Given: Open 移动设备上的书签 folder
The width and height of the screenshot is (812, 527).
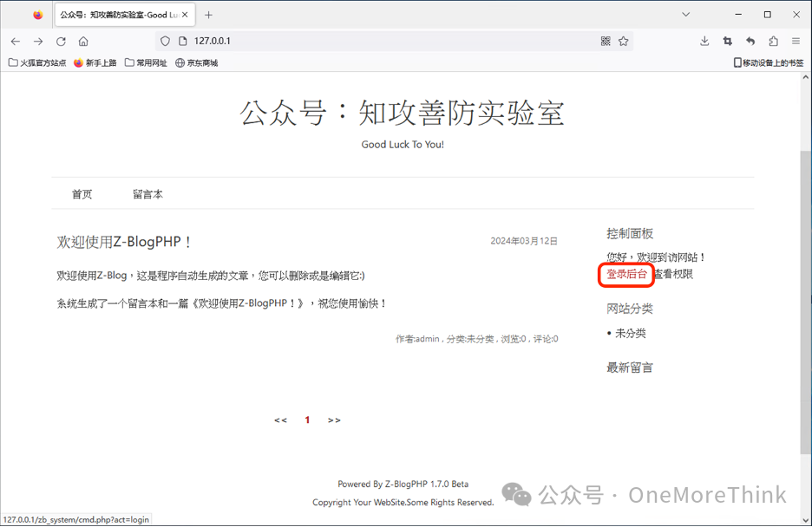Looking at the screenshot, I should coord(769,62).
